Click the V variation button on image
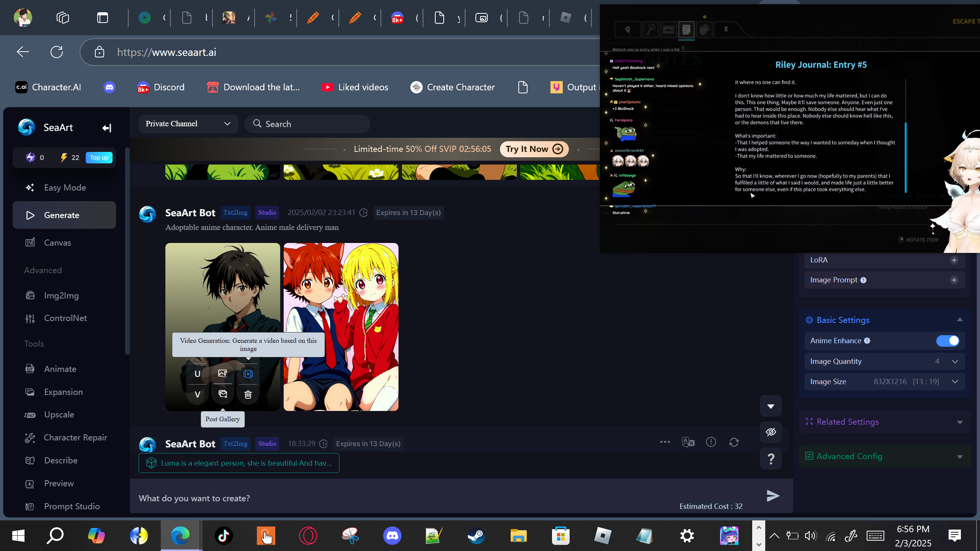Viewport: 980px width, 551px height. pos(198,395)
